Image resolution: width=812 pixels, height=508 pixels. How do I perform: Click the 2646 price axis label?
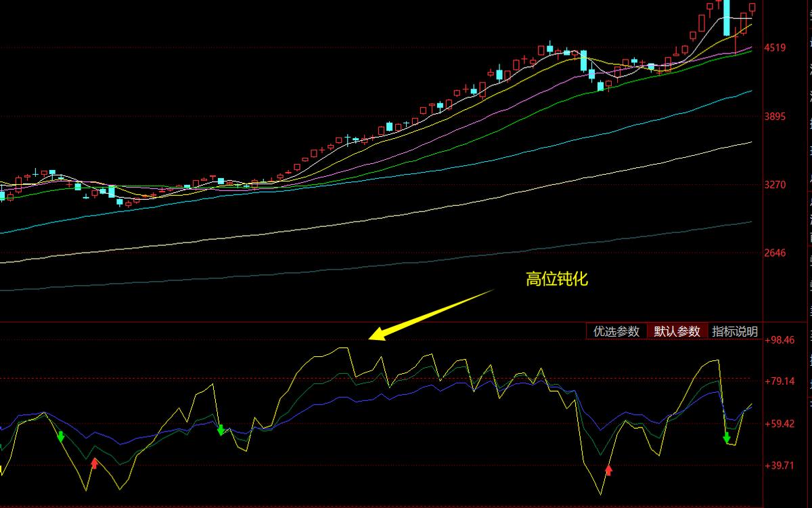click(x=775, y=253)
